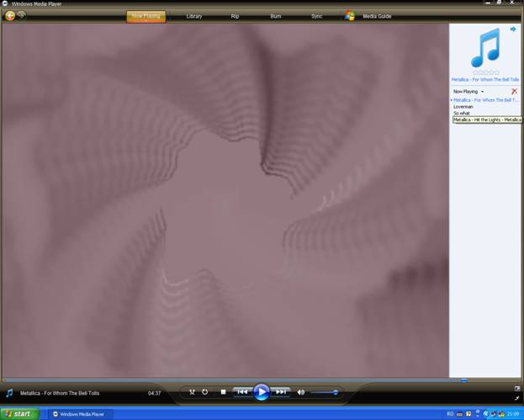
Task: Click the RO language indicator
Action: 450,414
